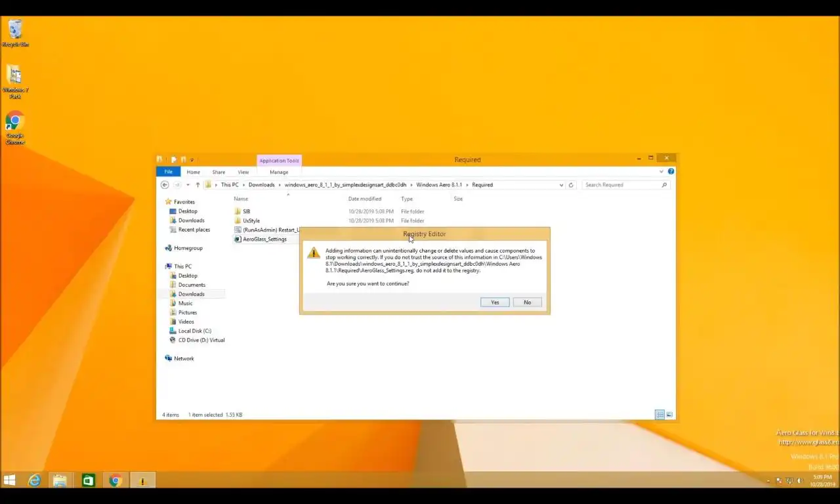This screenshot has width=840, height=504.
Task: Open Favorites in the navigation pane
Action: [180, 202]
